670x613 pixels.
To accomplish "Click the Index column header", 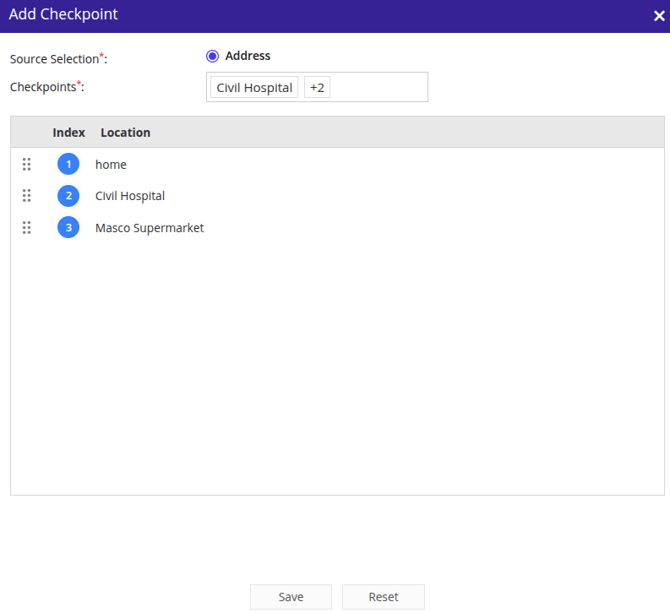I will point(69,132).
